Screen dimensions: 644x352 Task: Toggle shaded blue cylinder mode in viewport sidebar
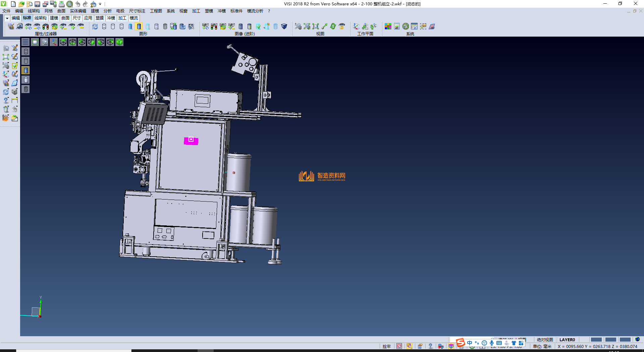coord(26,70)
